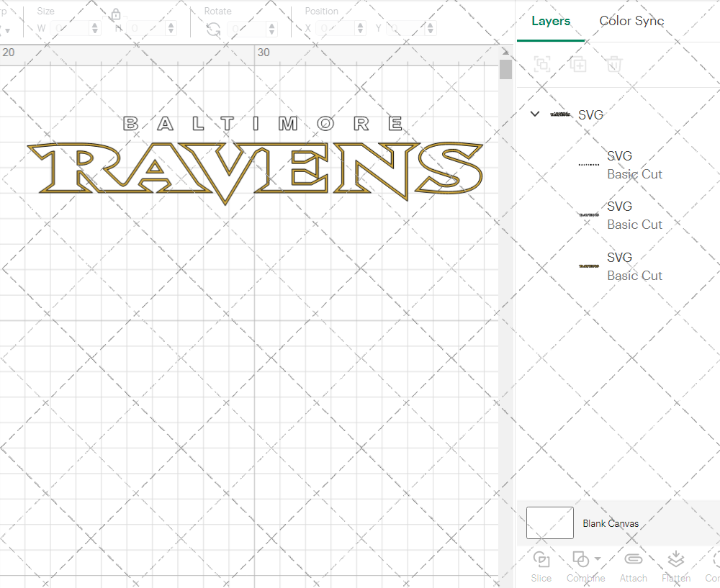720x588 pixels.
Task: Select the RAVENS wordmark on canvas
Action: pyautogui.click(x=255, y=173)
